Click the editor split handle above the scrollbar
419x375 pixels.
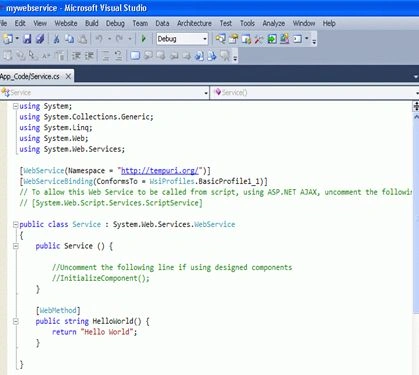click(416, 106)
